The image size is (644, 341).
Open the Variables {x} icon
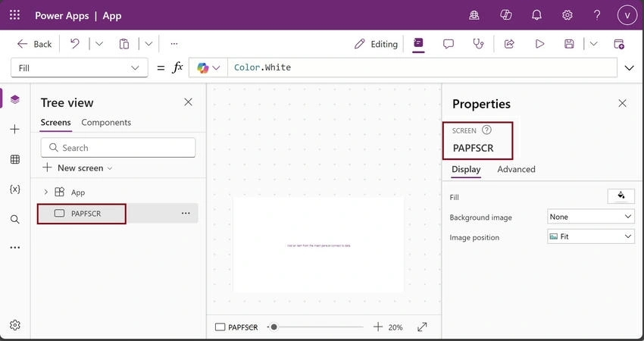15,189
